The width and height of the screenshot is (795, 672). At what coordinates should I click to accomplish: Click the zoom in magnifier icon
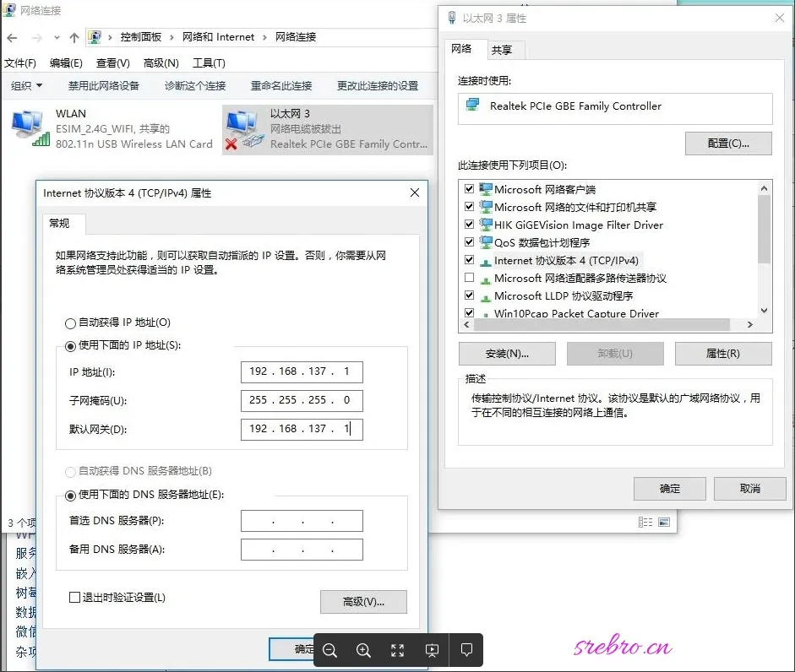pos(363,650)
